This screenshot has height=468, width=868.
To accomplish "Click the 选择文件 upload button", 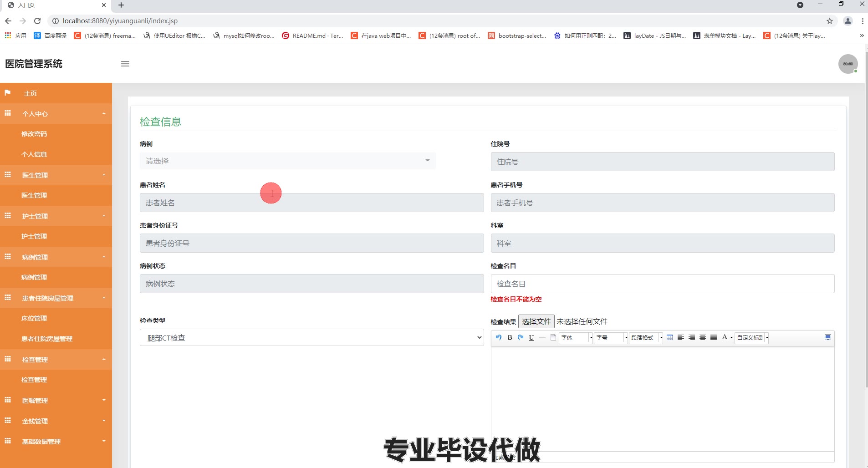I will point(536,321).
